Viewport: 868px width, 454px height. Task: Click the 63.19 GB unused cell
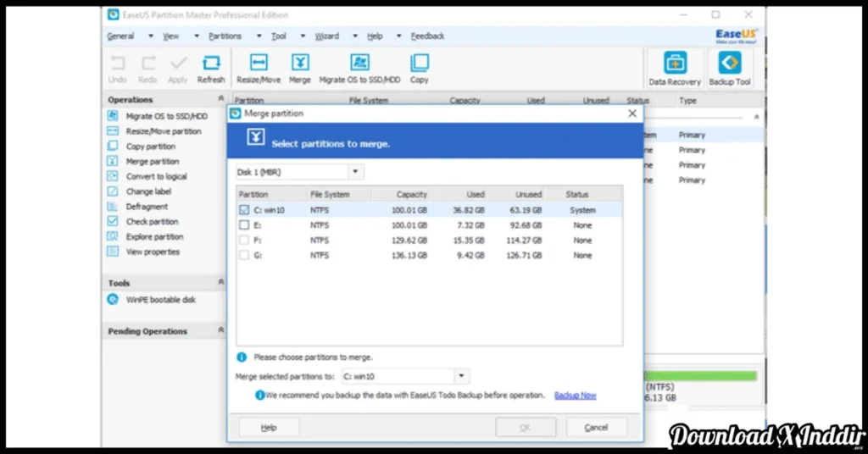point(526,210)
